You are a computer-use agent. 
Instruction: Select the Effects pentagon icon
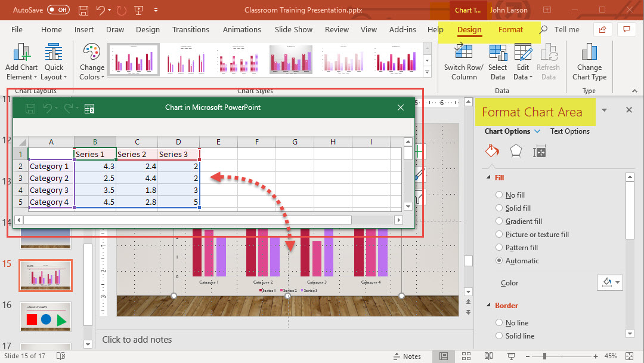(x=515, y=152)
